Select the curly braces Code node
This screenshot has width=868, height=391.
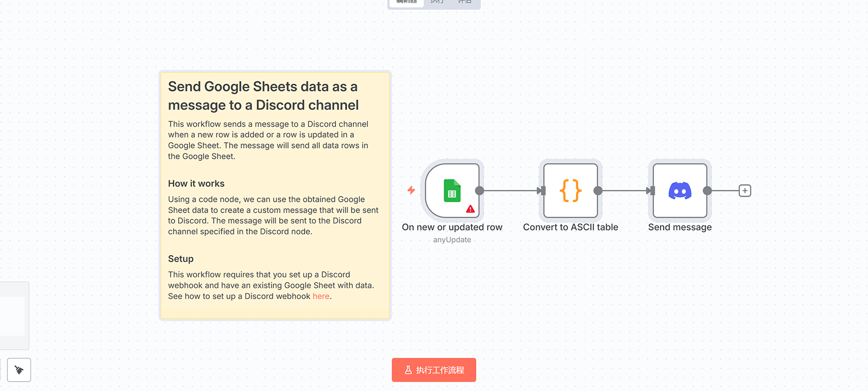point(570,190)
